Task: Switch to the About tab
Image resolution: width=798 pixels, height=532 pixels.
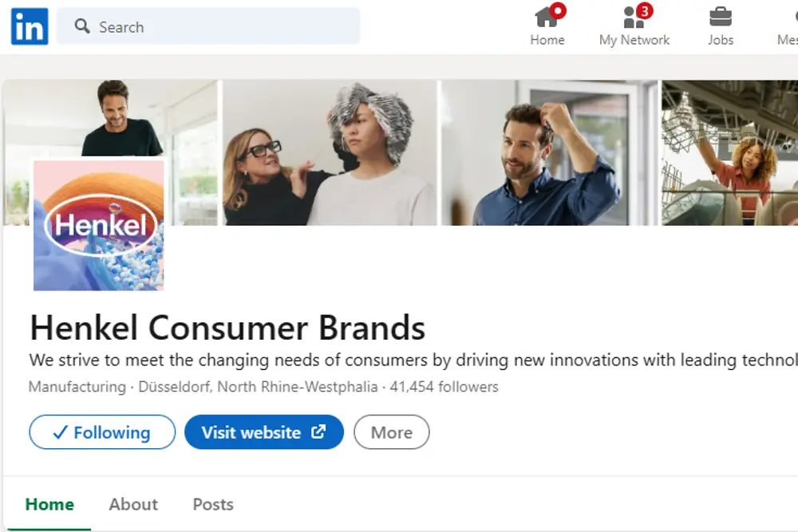Action: coord(133,504)
